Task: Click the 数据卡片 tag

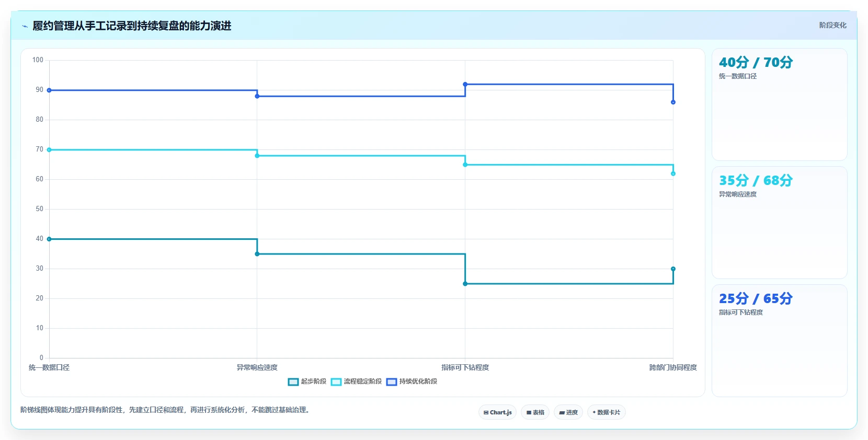Action: pyautogui.click(x=607, y=412)
